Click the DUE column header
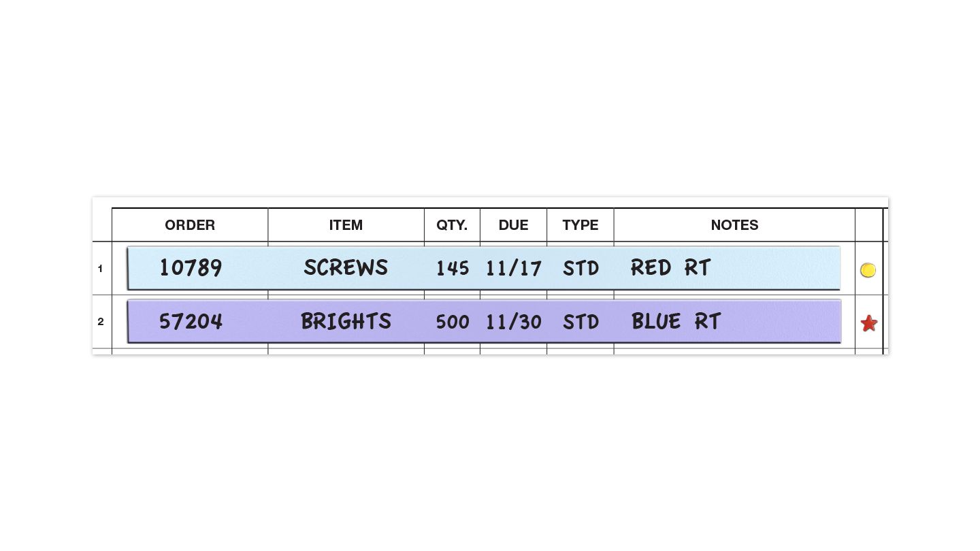Image resolution: width=980 pixels, height=551 pixels. click(513, 225)
